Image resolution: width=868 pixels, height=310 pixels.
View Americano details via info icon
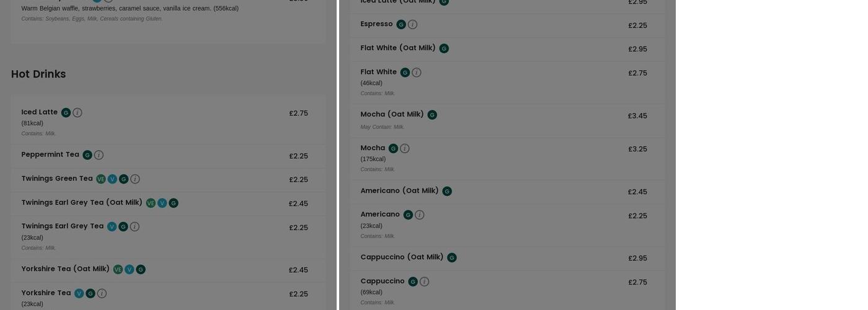click(420, 215)
